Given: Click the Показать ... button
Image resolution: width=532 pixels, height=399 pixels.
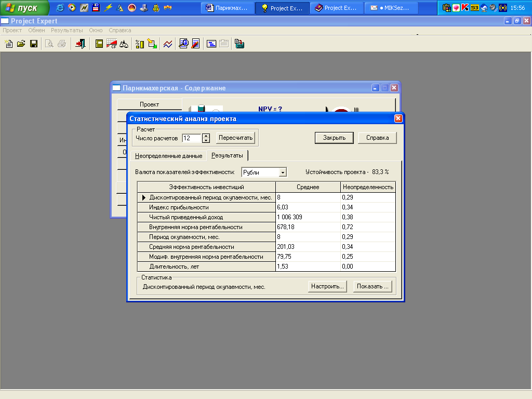Looking at the screenshot, I should (x=373, y=286).
